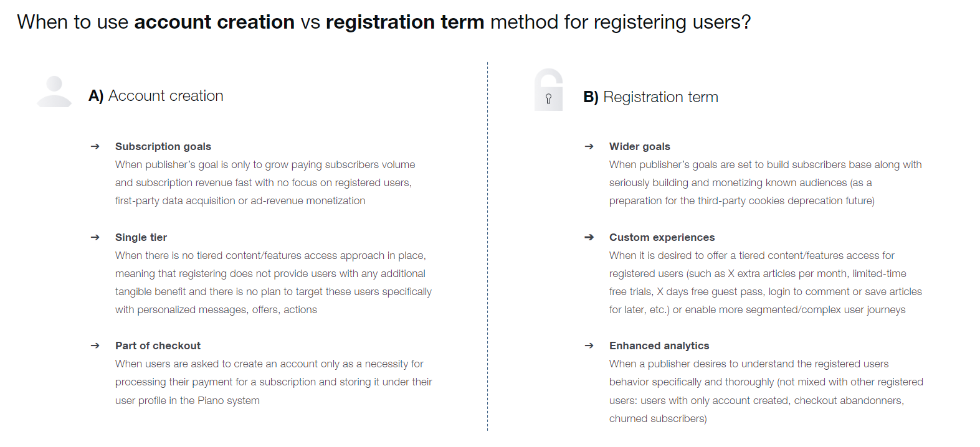Image resolution: width=980 pixels, height=447 pixels.
Task: Click the user silhouette icon beside Account creation
Action: pos(54,92)
